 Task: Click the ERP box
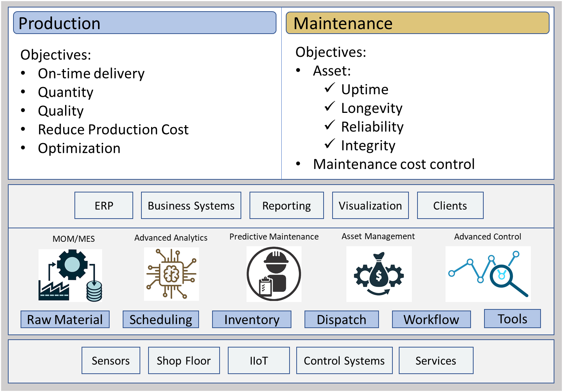[x=104, y=206]
